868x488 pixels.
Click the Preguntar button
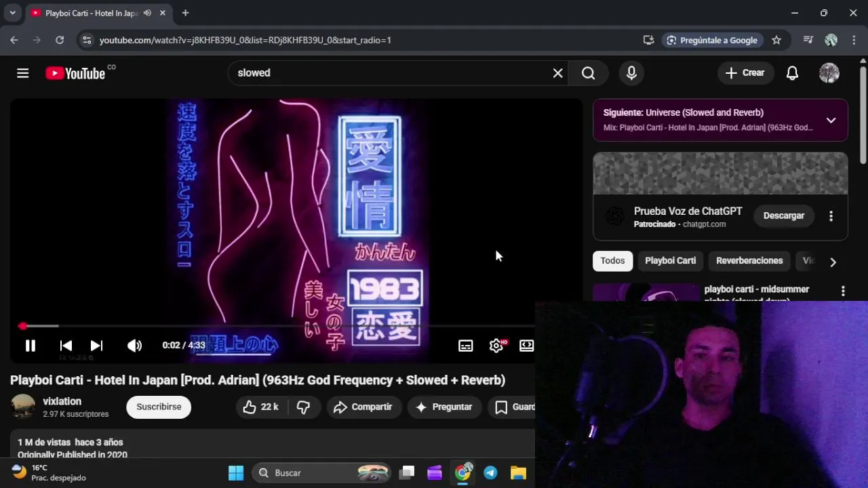pyautogui.click(x=444, y=407)
